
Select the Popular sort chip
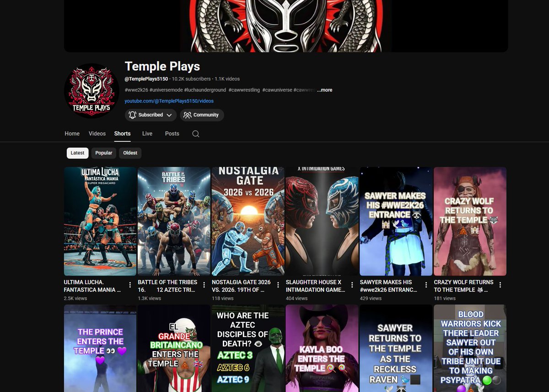click(x=104, y=153)
